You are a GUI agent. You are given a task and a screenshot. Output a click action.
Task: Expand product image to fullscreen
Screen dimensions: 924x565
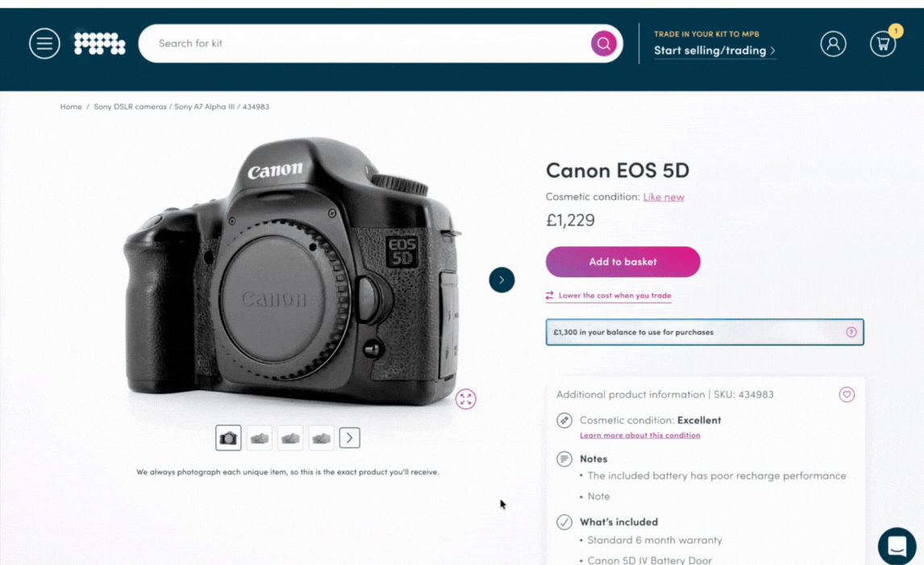click(465, 399)
